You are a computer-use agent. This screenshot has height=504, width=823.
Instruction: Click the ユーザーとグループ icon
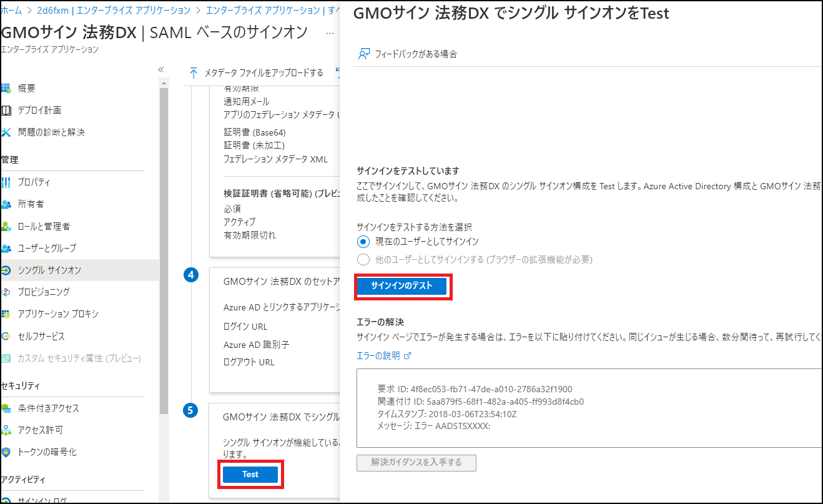6,248
